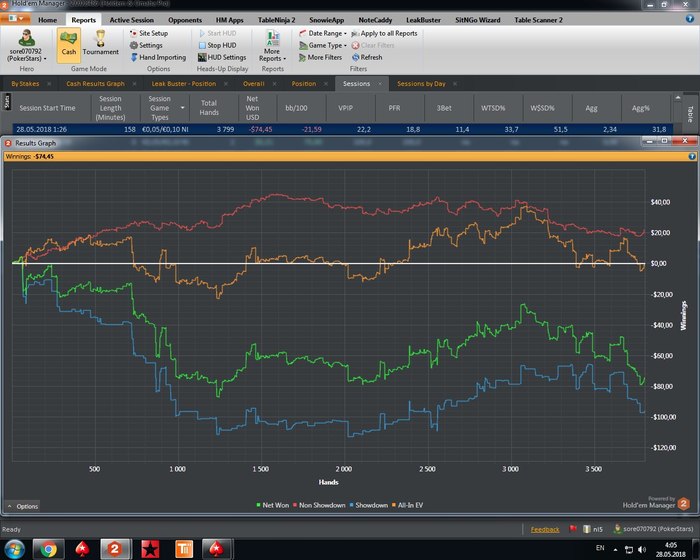Viewport: 700px width, 560px height.
Task: Click the red flag status bar icon
Action: (573, 529)
